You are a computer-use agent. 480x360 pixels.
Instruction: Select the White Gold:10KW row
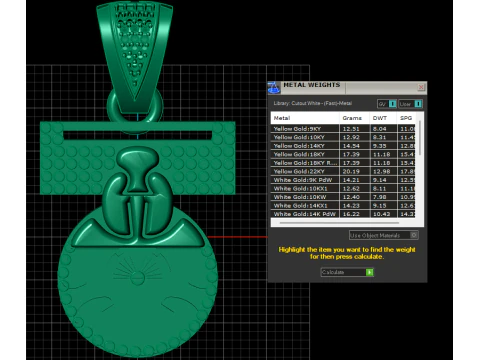(x=343, y=197)
